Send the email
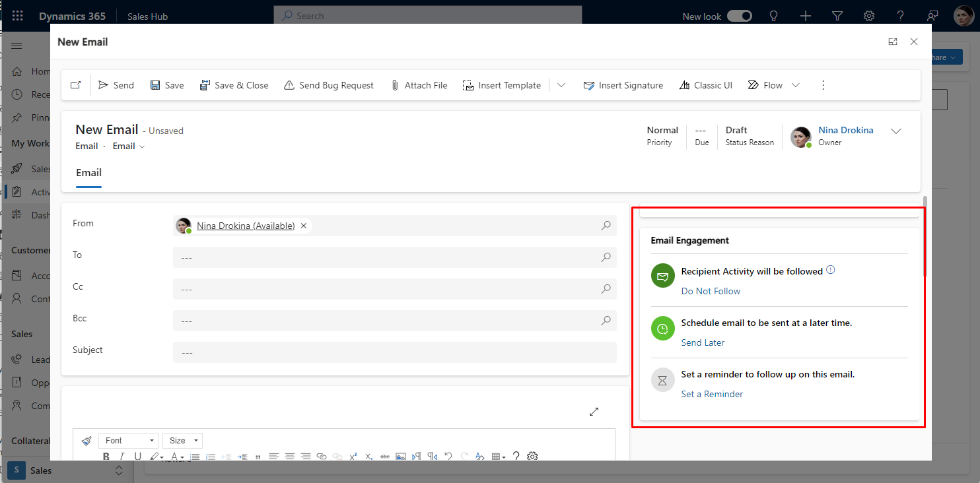 116,85
